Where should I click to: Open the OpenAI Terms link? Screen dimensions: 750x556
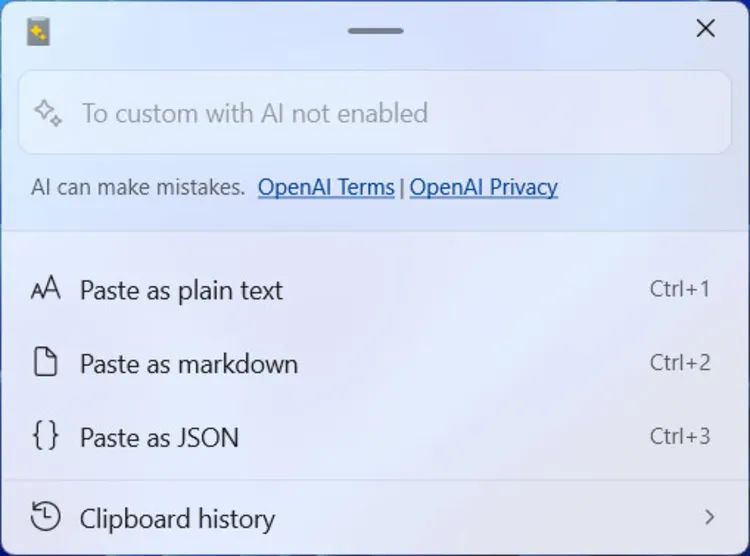tap(326, 187)
